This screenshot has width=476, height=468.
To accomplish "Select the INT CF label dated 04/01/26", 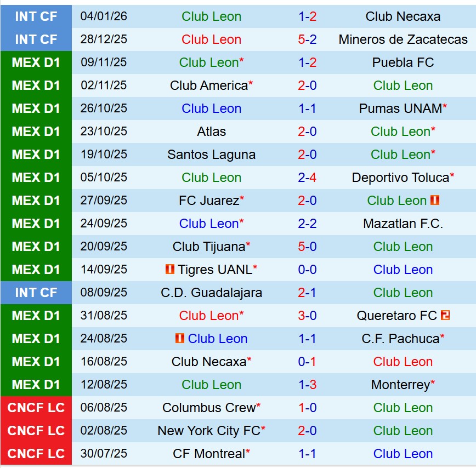I will (36, 16).
